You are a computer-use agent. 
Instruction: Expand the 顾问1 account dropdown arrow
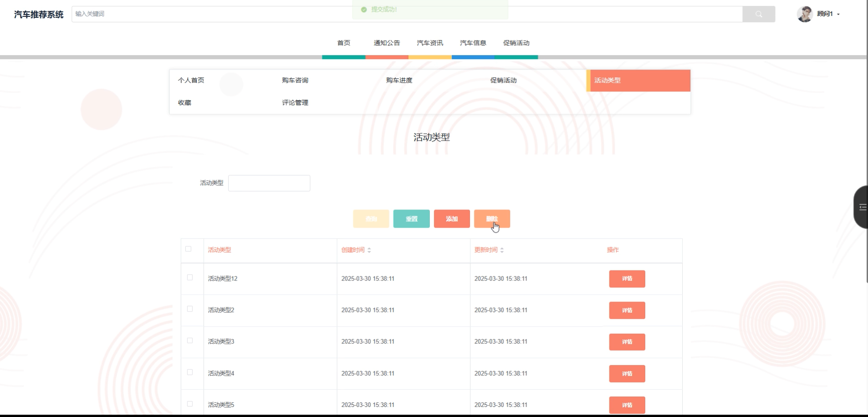pos(838,15)
